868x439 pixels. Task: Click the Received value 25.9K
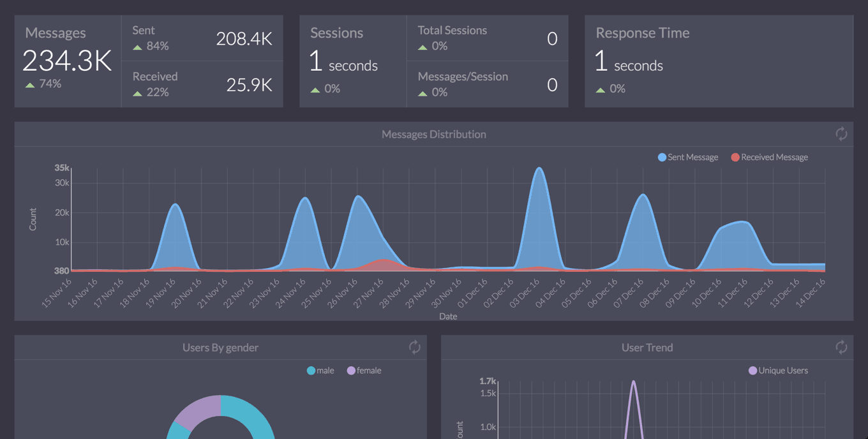[249, 84]
